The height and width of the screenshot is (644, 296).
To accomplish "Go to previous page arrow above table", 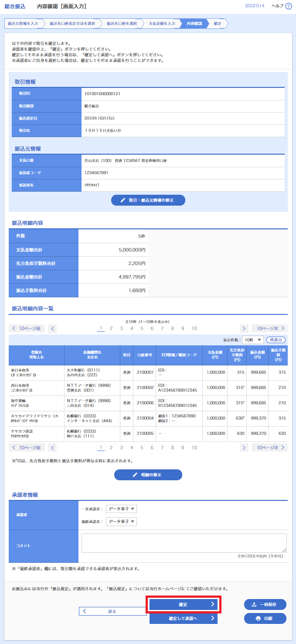I will pos(52,329).
